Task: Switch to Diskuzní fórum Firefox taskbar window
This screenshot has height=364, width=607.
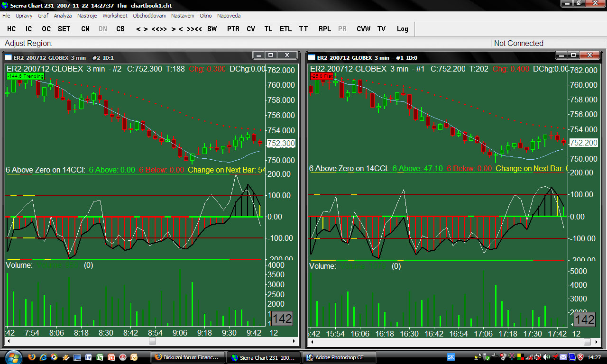Action: coord(188,357)
